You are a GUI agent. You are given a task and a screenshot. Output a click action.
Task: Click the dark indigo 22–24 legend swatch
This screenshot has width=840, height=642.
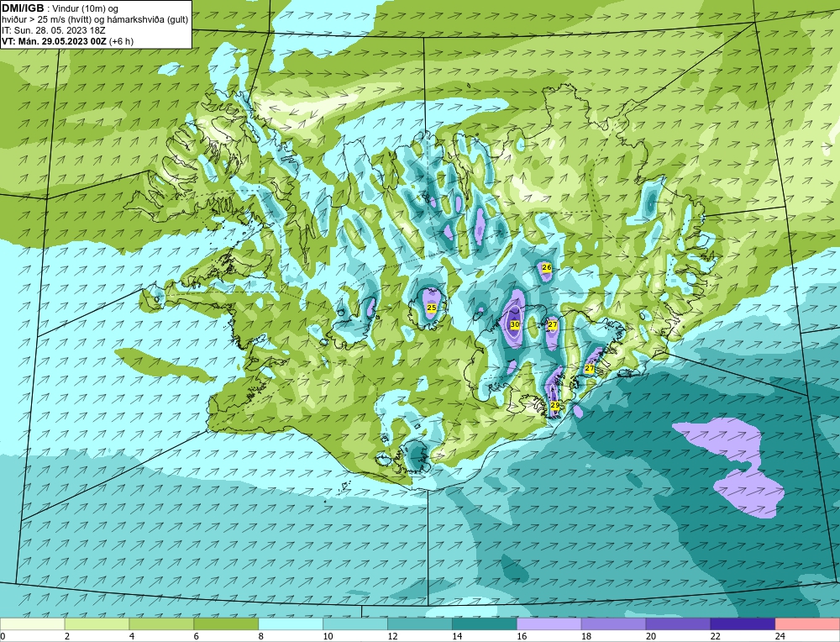click(x=743, y=624)
